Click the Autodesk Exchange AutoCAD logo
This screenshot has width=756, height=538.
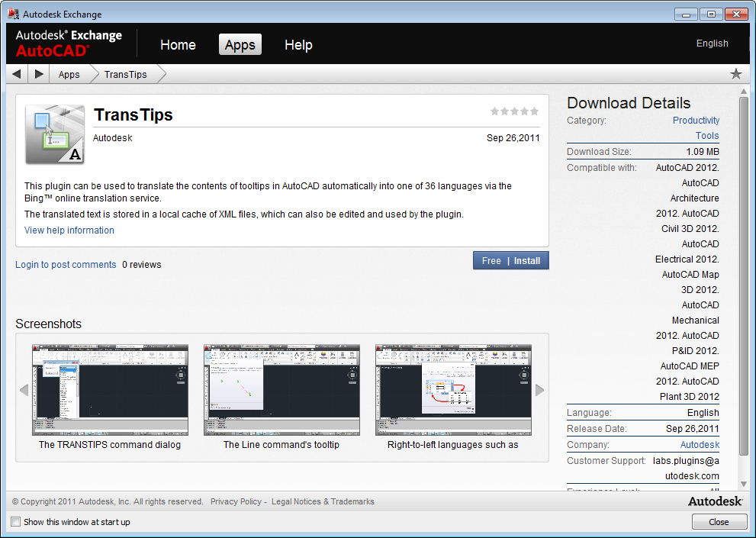69,43
